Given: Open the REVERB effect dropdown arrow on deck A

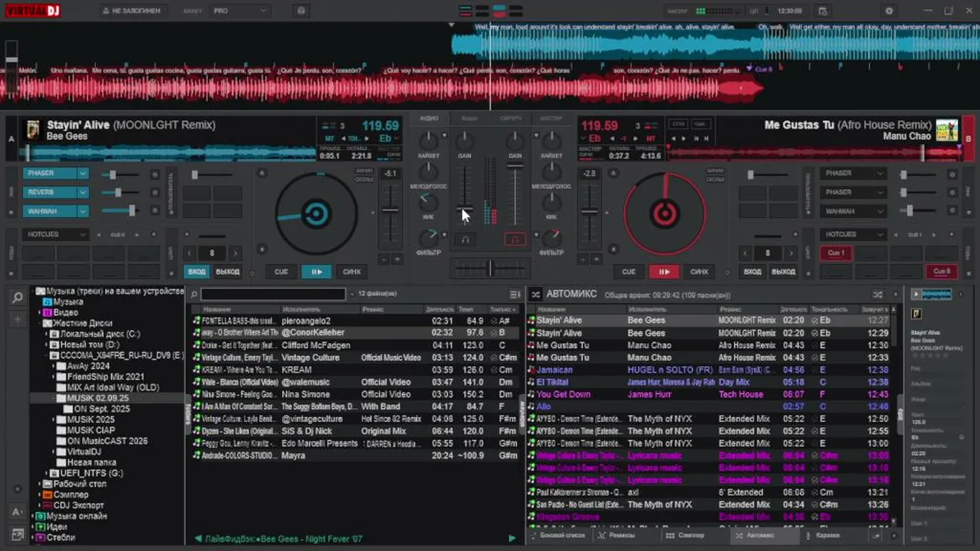Looking at the screenshot, I should 83,192.
